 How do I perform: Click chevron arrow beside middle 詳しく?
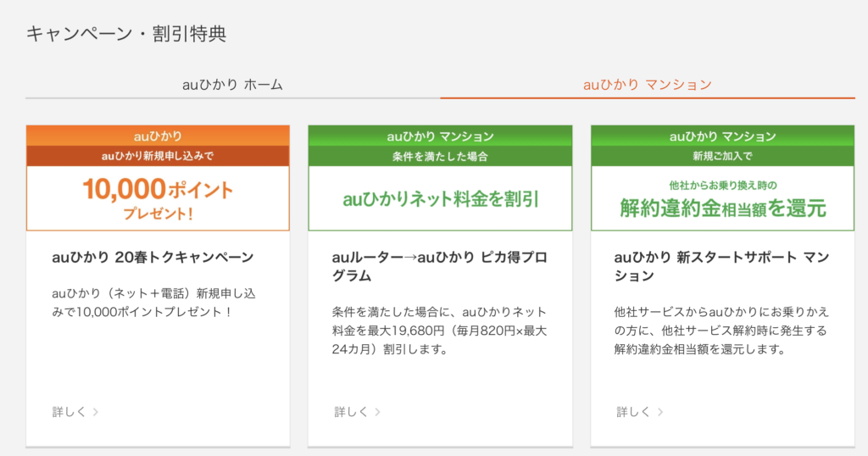[377, 412]
